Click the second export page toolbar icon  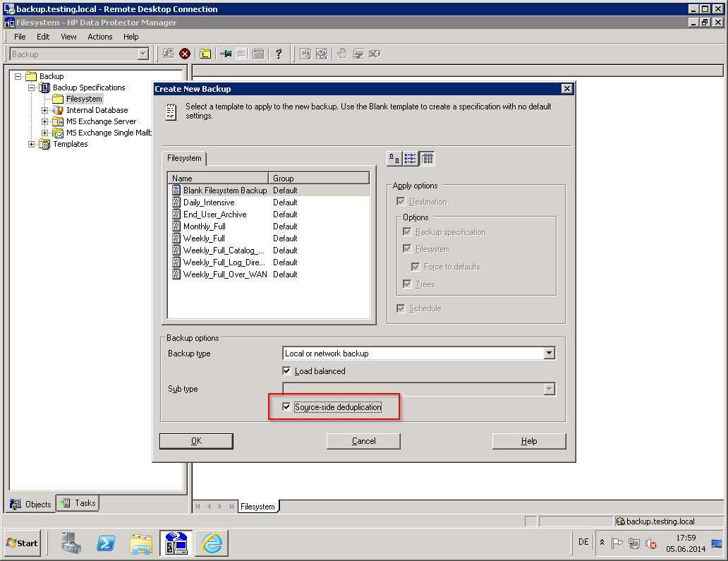tap(322, 54)
